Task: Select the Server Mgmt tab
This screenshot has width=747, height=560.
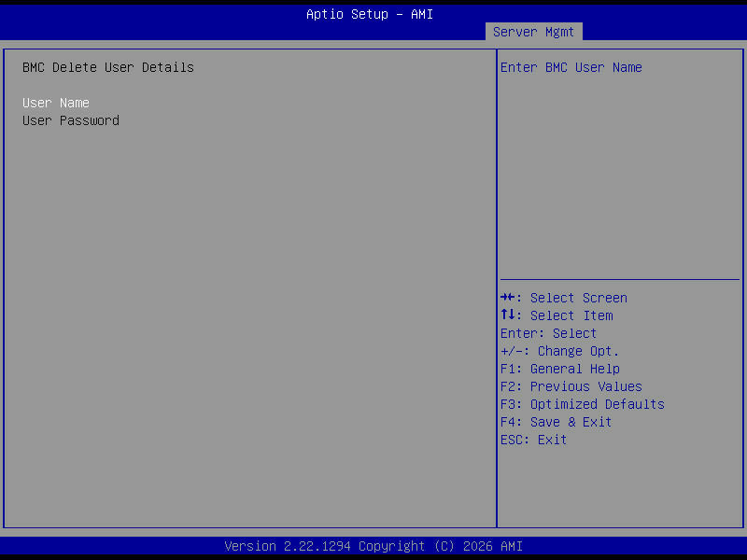Action: tap(533, 32)
